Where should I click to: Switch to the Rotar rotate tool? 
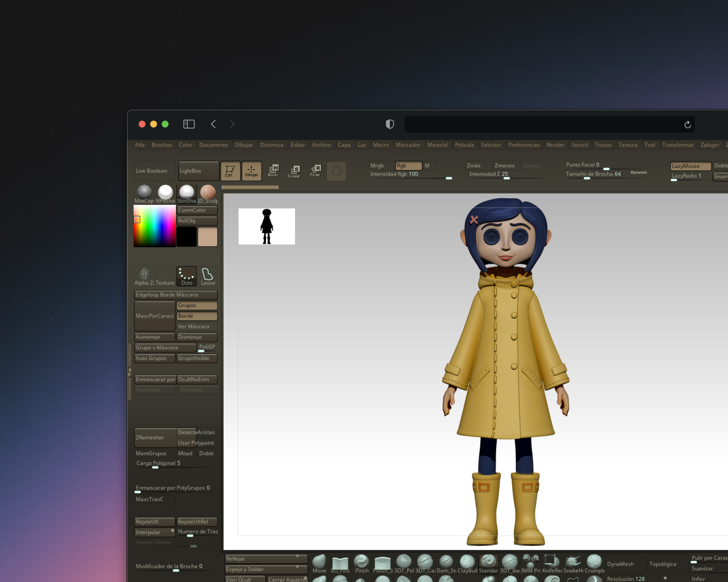coord(315,171)
